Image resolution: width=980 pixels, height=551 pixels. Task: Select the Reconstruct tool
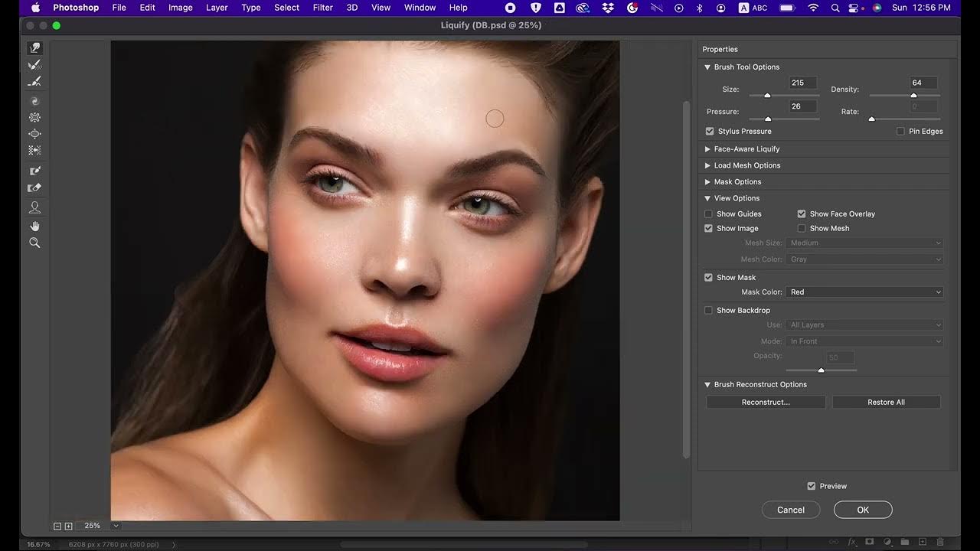coord(34,65)
